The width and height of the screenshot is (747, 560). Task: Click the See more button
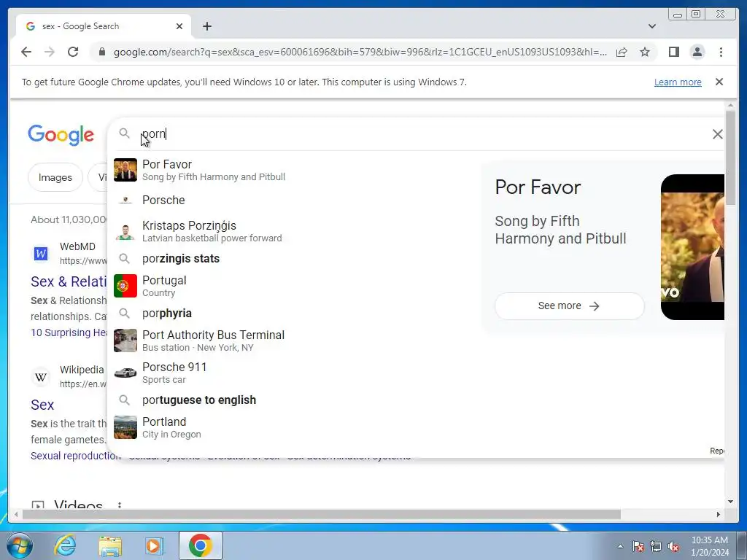pyautogui.click(x=569, y=306)
